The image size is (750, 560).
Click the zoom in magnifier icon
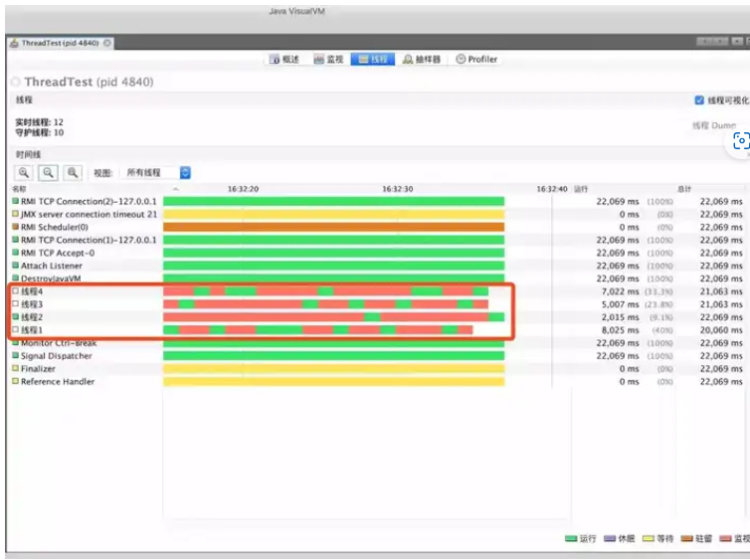click(24, 173)
